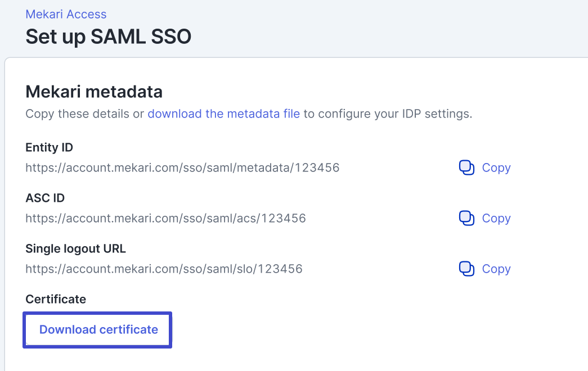Image resolution: width=588 pixels, height=371 pixels.
Task: Select the ASC ID acs URL text
Action: [165, 218]
